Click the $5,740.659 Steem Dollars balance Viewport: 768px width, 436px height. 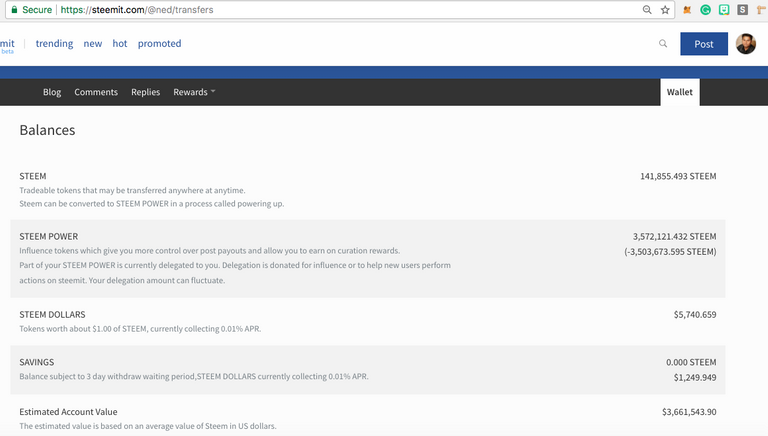tap(695, 315)
